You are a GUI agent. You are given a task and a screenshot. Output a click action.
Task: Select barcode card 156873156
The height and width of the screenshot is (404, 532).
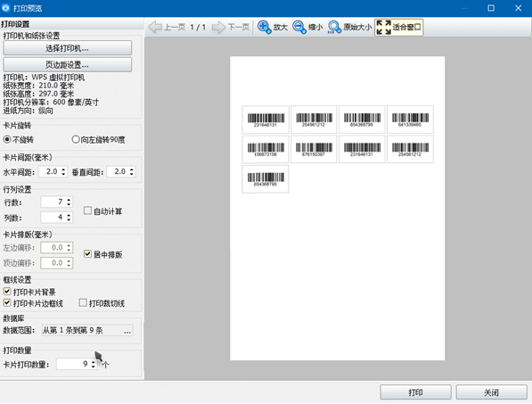(x=266, y=149)
